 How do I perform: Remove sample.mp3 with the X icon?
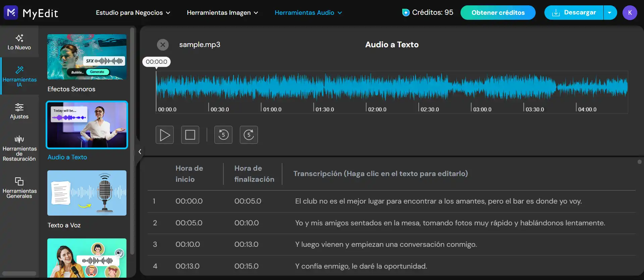tap(163, 45)
